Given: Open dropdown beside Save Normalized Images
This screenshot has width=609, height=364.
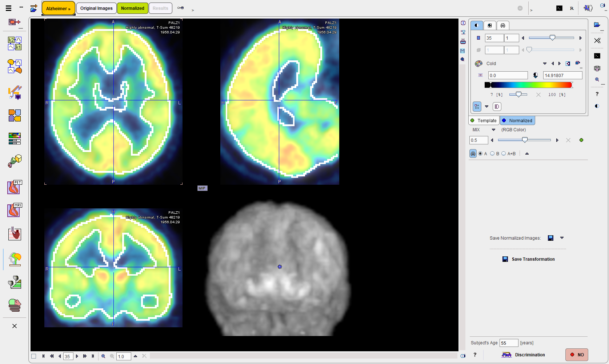Looking at the screenshot, I should (x=562, y=238).
